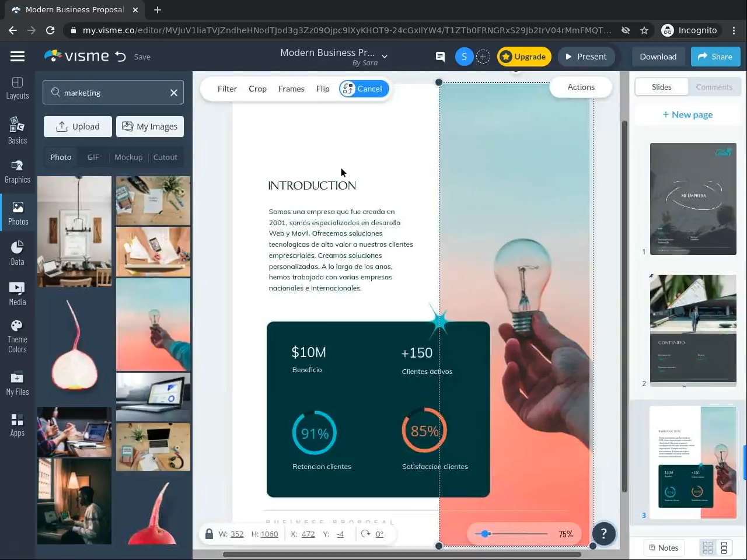Clear the marketing search text

174,93
